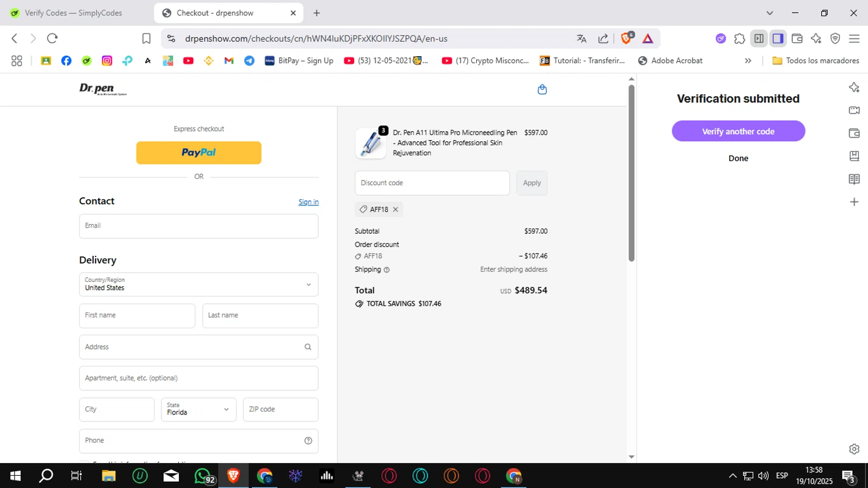View site information icon in address bar
Image resolution: width=868 pixels, height=488 pixels.
[x=171, y=39]
